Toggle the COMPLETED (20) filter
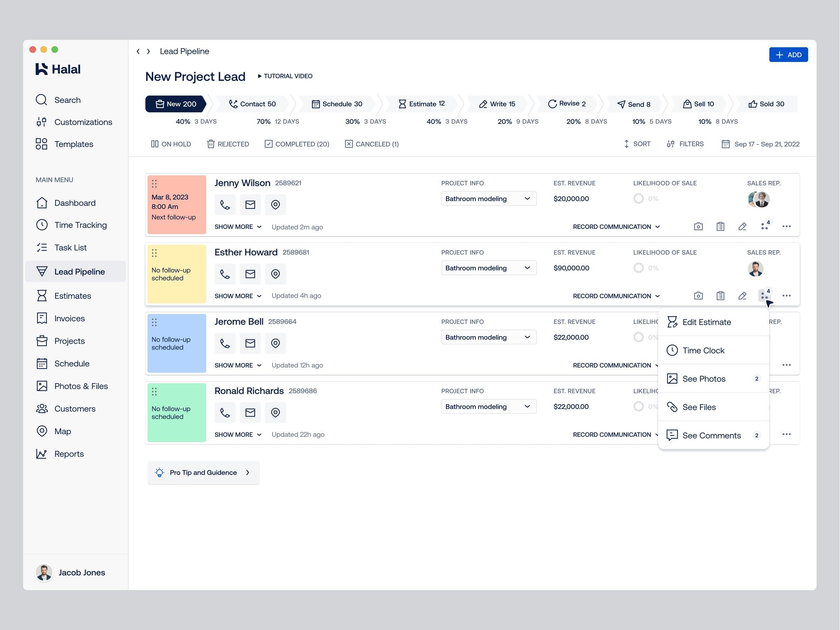840x630 pixels. click(297, 144)
